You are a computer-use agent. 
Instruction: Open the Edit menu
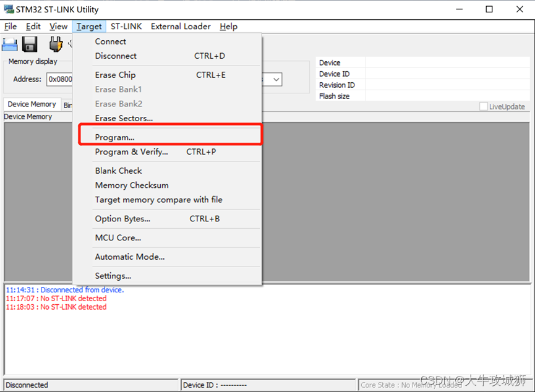33,26
